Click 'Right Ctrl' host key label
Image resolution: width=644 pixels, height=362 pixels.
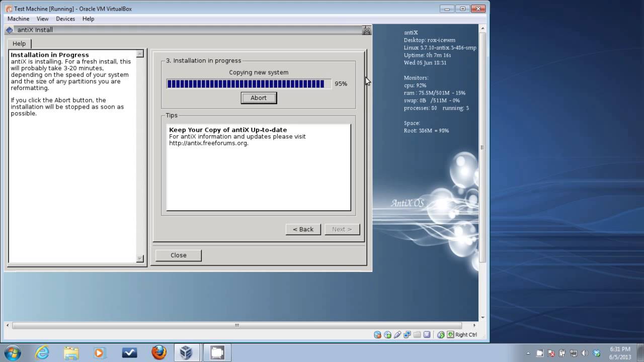click(x=466, y=335)
